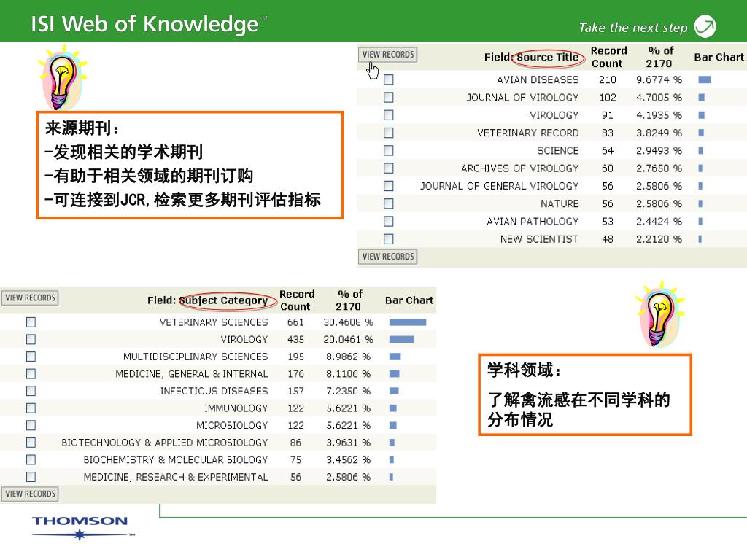Screen dimensions: 747x560
Task: Select the BIOTECHNOLOGY & APPLIED MICROBIOLOGY checkbox
Action: (x=31, y=443)
